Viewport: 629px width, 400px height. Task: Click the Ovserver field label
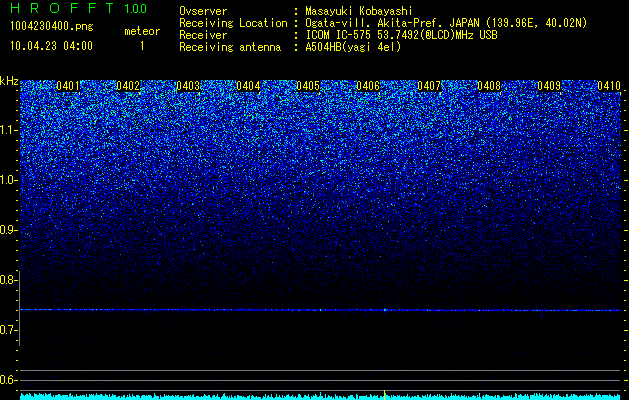click(x=203, y=11)
